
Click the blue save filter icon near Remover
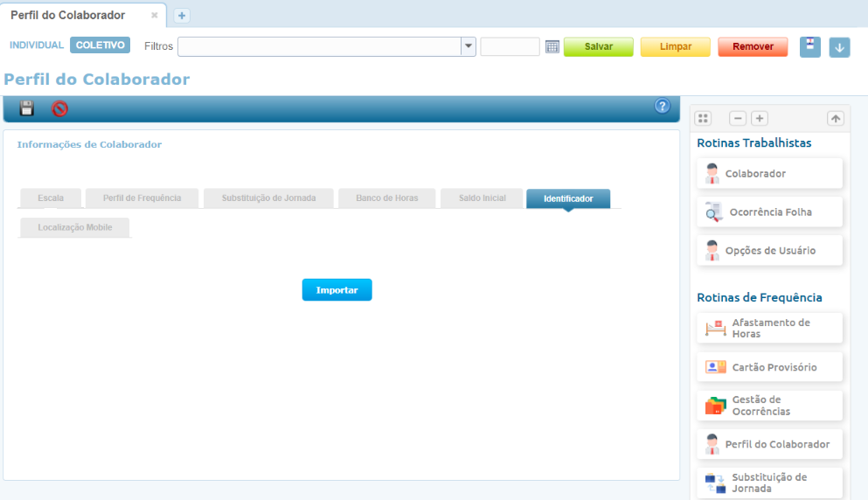point(810,46)
